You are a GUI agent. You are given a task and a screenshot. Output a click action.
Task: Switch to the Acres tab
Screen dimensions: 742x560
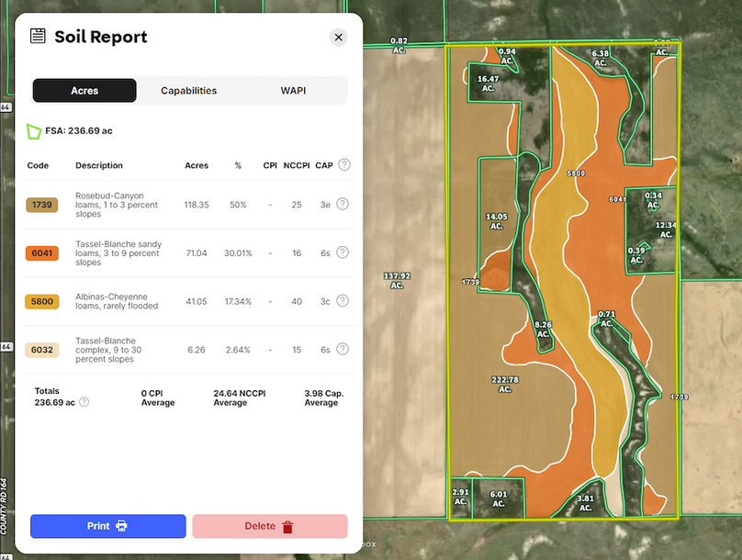pyautogui.click(x=84, y=91)
